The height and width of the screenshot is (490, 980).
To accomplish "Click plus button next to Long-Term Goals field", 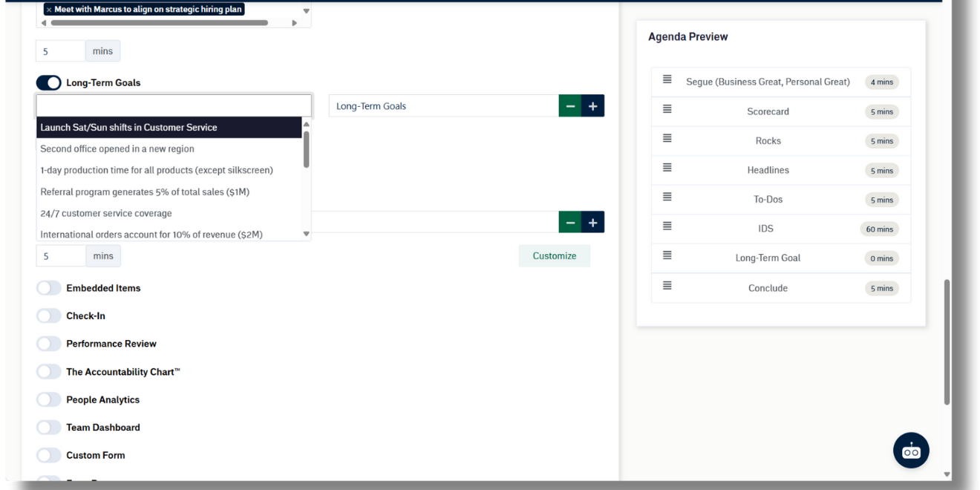I will pyautogui.click(x=592, y=106).
